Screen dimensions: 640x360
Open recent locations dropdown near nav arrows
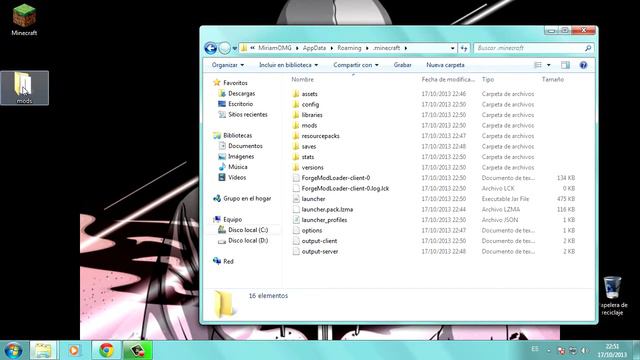pyautogui.click(x=235, y=49)
